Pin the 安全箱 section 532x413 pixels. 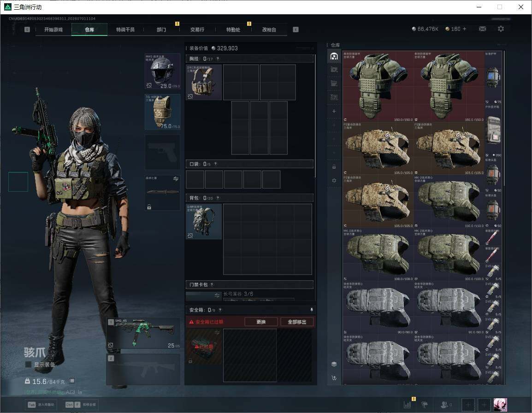click(312, 309)
